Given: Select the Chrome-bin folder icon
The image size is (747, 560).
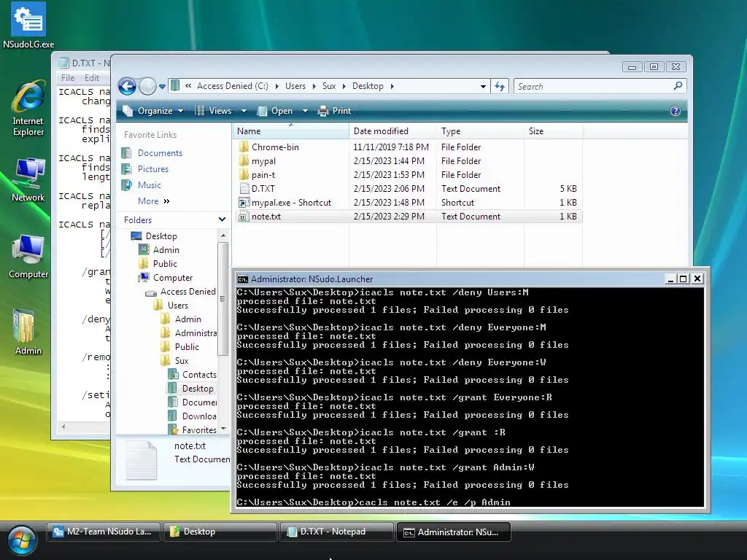Looking at the screenshot, I should 244,147.
